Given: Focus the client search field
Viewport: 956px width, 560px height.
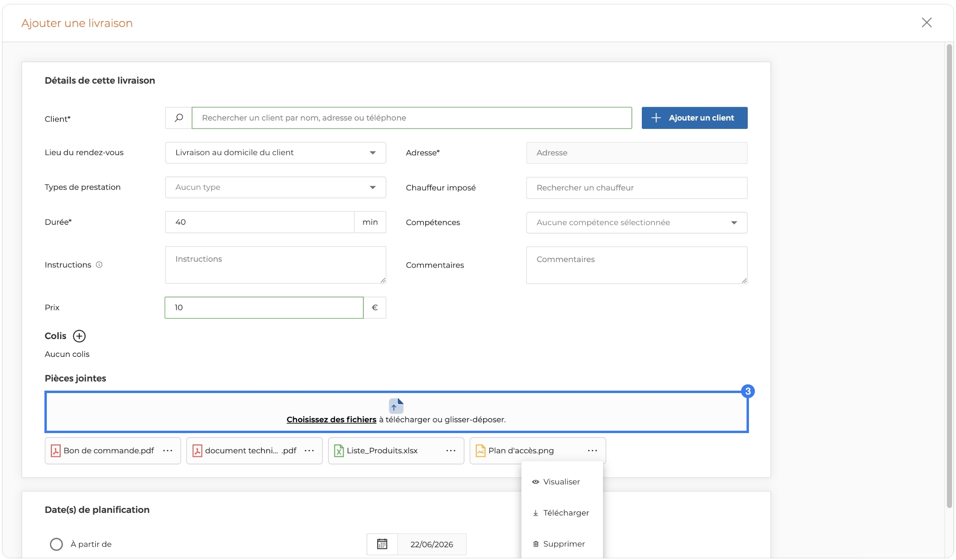Looking at the screenshot, I should click(x=412, y=118).
